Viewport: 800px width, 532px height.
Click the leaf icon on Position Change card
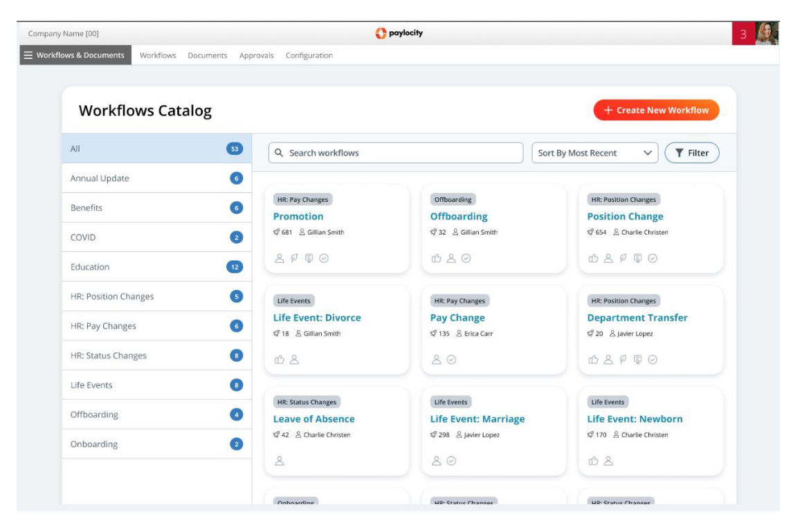623,258
